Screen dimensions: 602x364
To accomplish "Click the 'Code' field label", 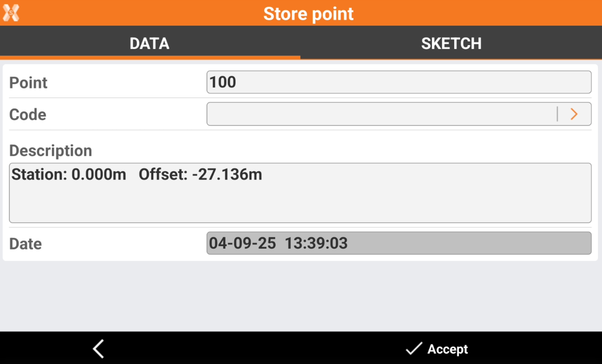I will pos(28,115).
